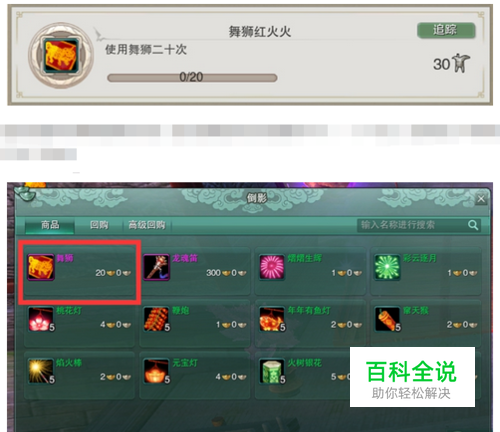Select the 窜天猴 rocket item icon
The width and height of the screenshot is (500, 432).
coord(387,319)
